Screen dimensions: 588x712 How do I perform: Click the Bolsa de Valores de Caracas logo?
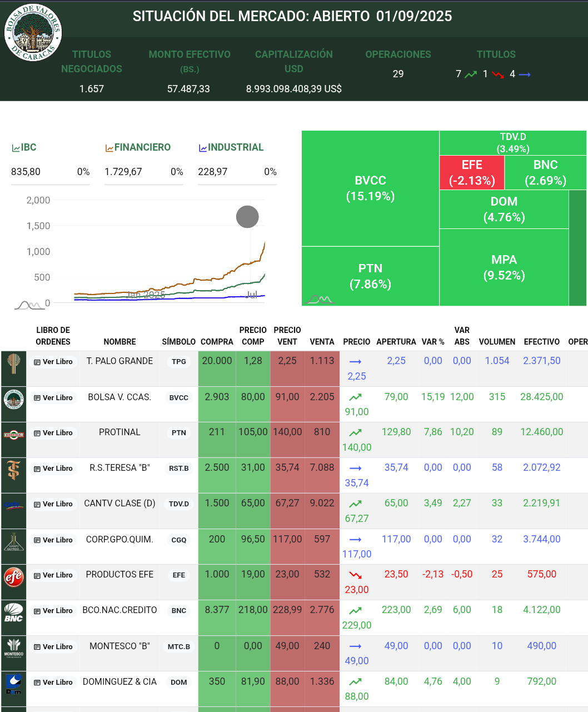(x=33, y=32)
